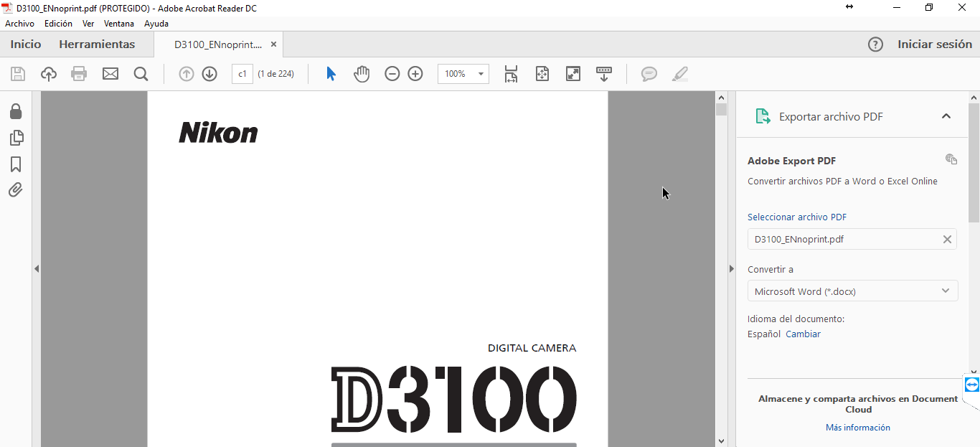
Task: Click the help question mark icon
Action: point(875,44)
